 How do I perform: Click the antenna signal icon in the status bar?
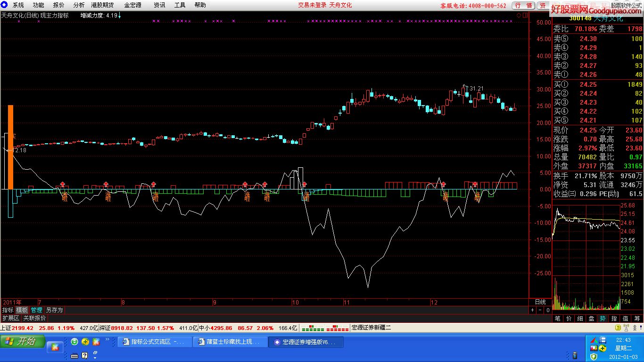[x=626, y=328]
